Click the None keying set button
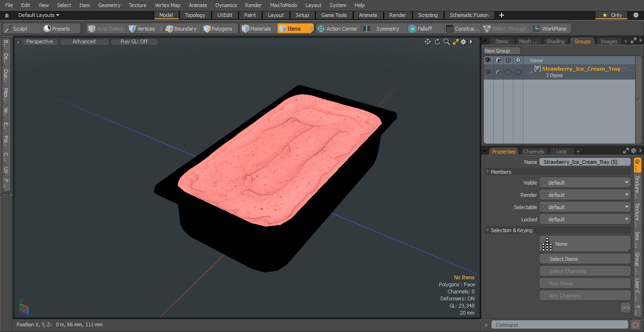The image size is (644, 332). [585, 244]
